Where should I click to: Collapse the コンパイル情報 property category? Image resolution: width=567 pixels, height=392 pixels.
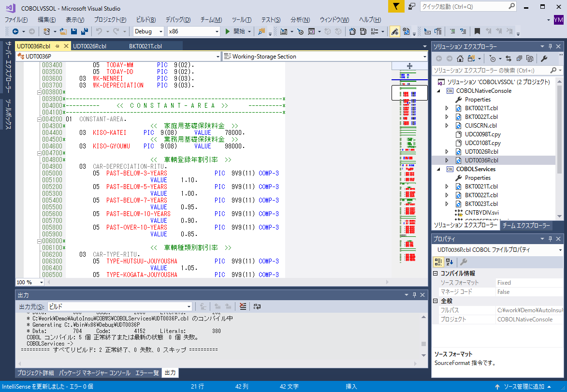pyautogui.click(x=436, y=274)
